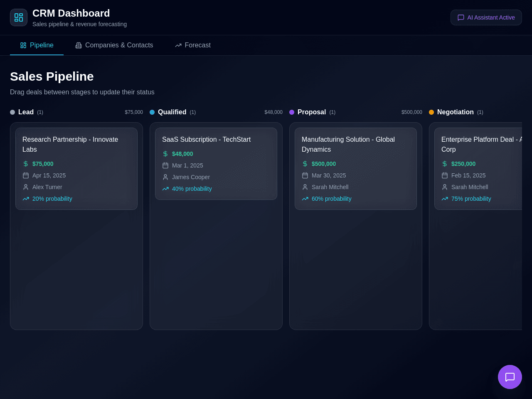Click Sarah Mitchell in Manufacturing Solution card
532x399 pixels.
[x=330, y=187]
